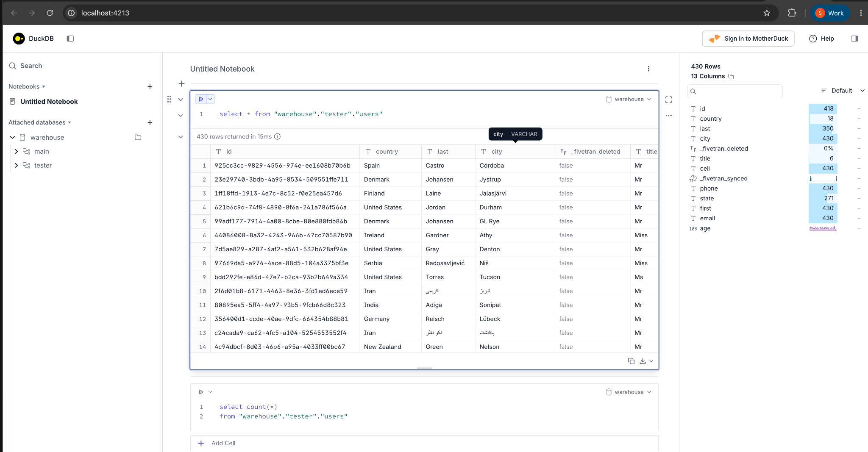868x452 pixels.
Task: Open first cell more options ellipsis
Action: click(x=669, y=115)
